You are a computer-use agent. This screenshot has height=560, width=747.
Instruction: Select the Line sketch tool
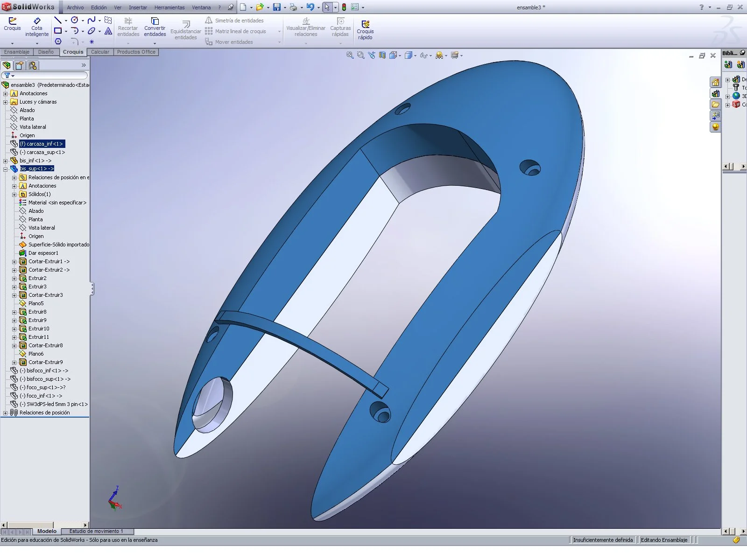[x=58, y=20]
